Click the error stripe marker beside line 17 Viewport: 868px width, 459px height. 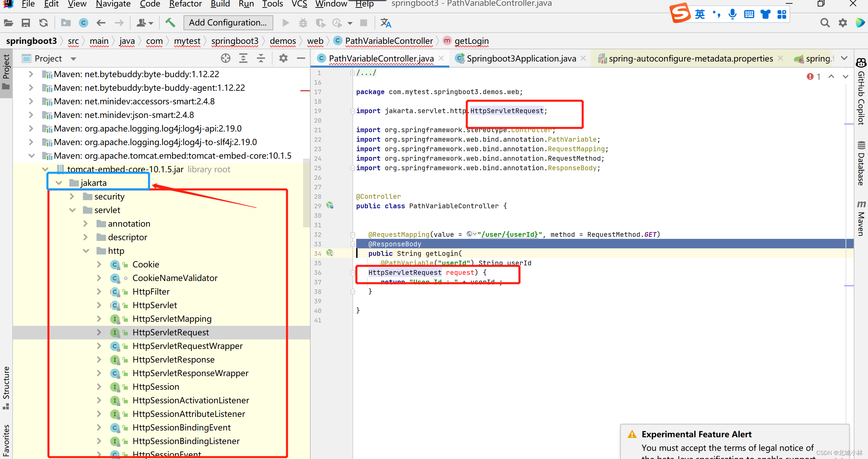click(305, 91)
